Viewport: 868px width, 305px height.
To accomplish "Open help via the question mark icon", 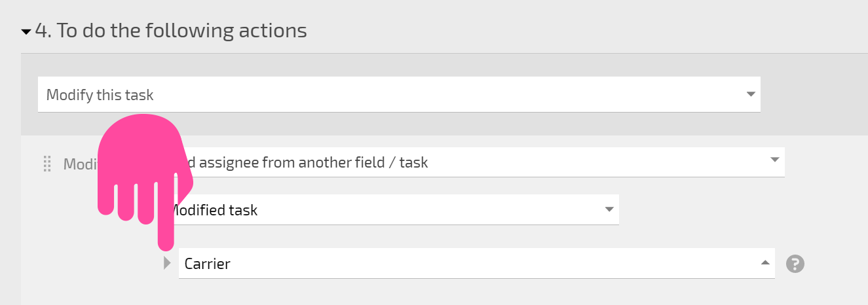I will (x=795, y=264).
